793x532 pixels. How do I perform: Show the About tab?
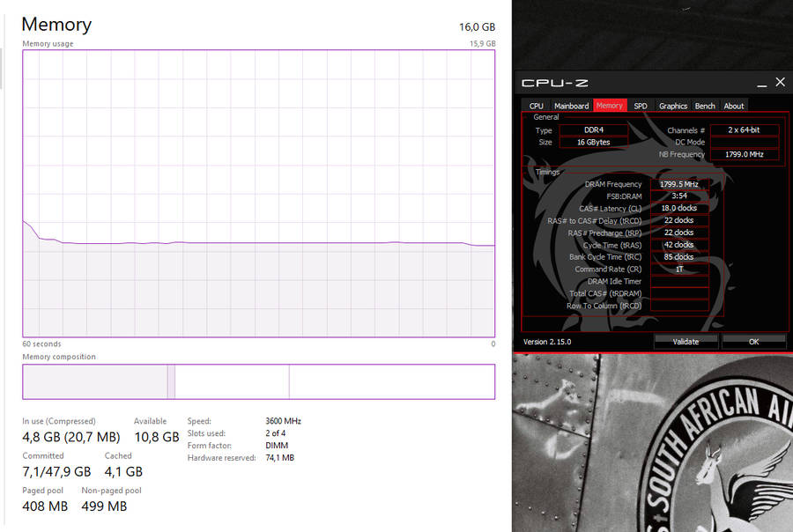coord(734,106)
